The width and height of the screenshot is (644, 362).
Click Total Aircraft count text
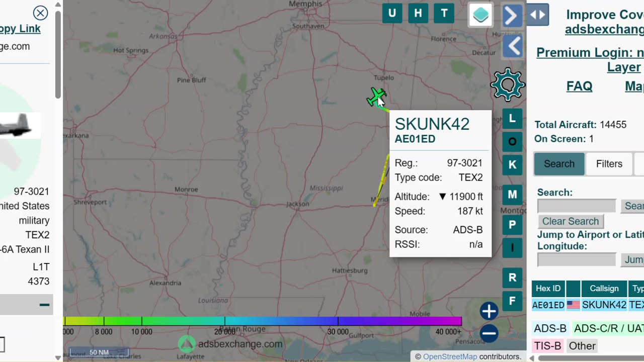[580, 125]
